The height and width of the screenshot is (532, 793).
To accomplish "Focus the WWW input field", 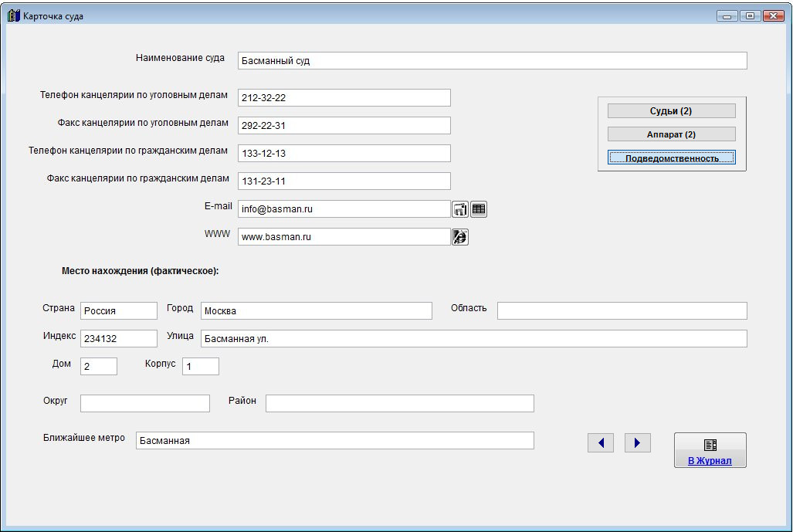I will click(344, 237).
